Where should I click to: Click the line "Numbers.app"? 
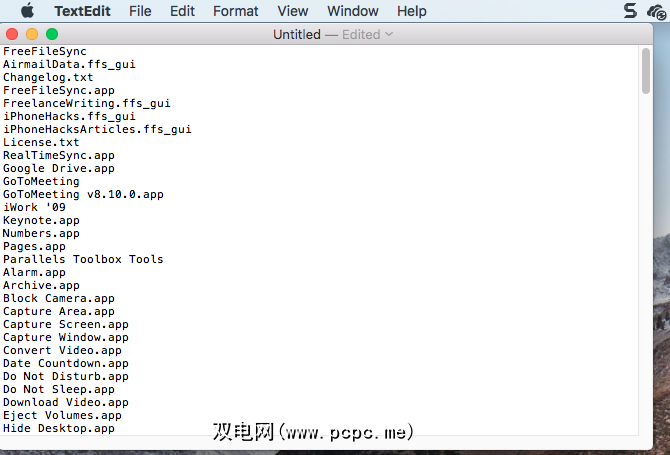pos(41,233)
